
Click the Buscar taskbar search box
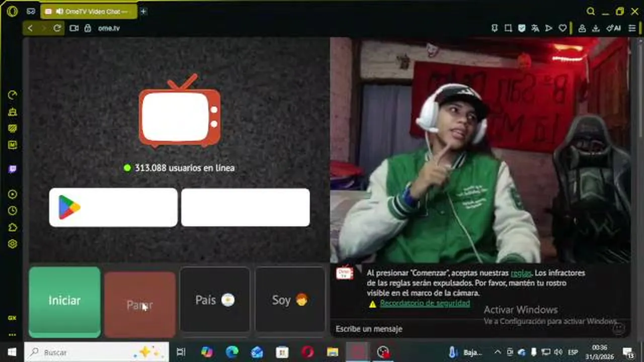click(97, 352)
